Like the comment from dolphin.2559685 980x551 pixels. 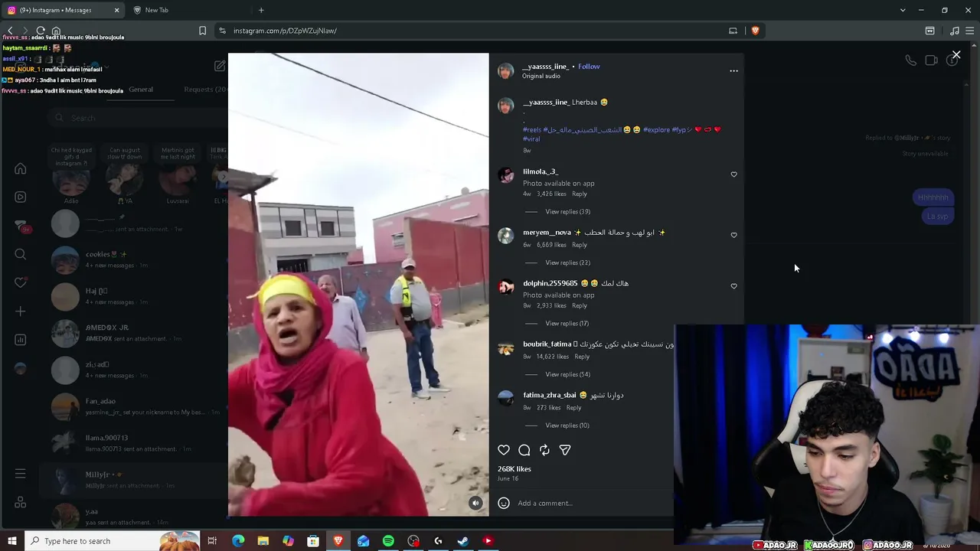[733, 286]
